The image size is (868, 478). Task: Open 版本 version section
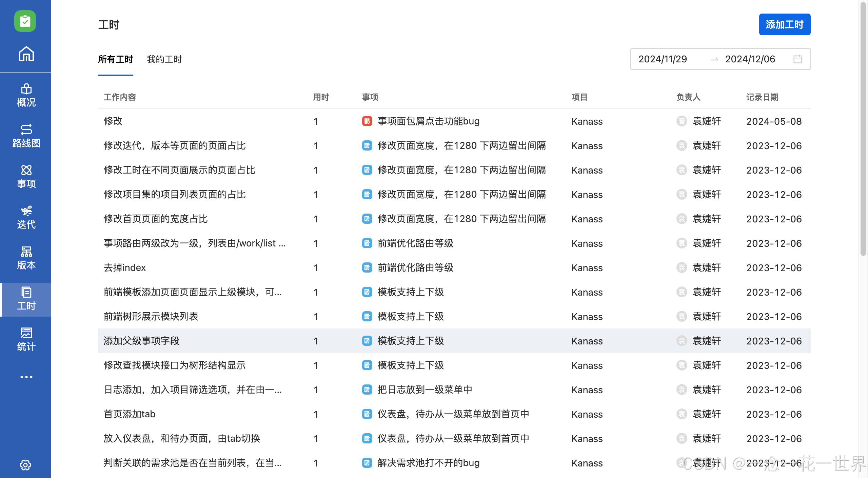click(26, 258)
